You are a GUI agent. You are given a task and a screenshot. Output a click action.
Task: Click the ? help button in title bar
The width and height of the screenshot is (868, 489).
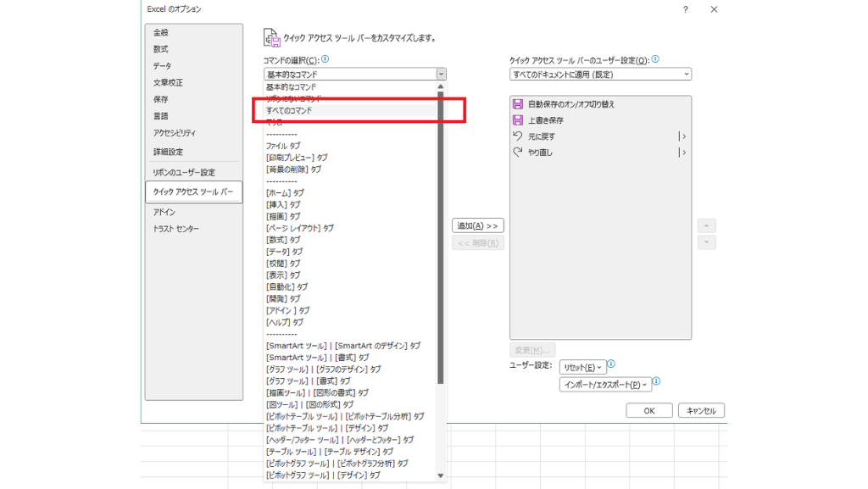coord(685,9)
